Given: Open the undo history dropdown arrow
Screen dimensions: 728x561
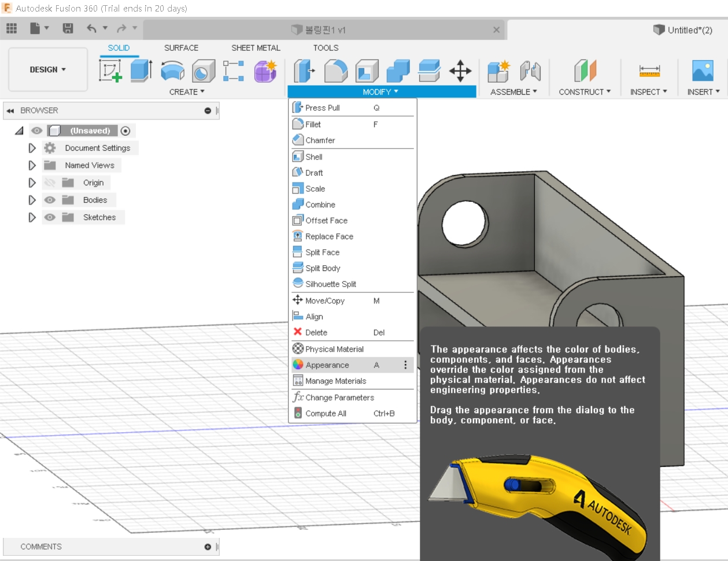Looking at the screenshot, I should (105, 28).
